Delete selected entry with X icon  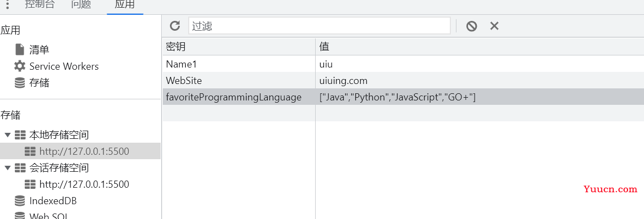point(494,26)
